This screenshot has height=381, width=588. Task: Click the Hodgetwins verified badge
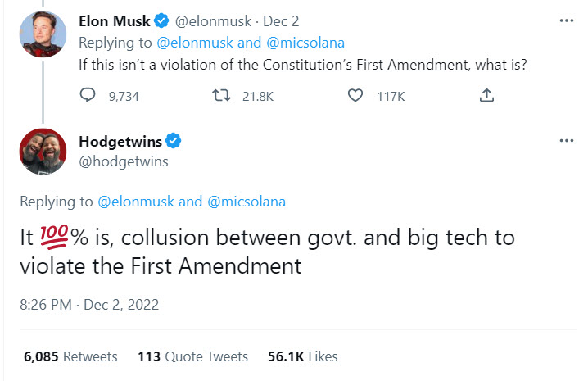pyautogui.click(x=174, y=141)
